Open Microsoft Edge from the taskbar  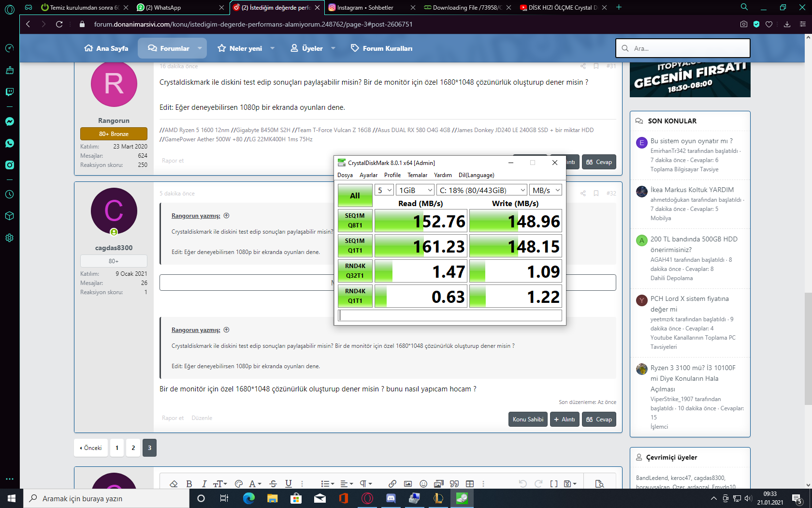(249, 498)
